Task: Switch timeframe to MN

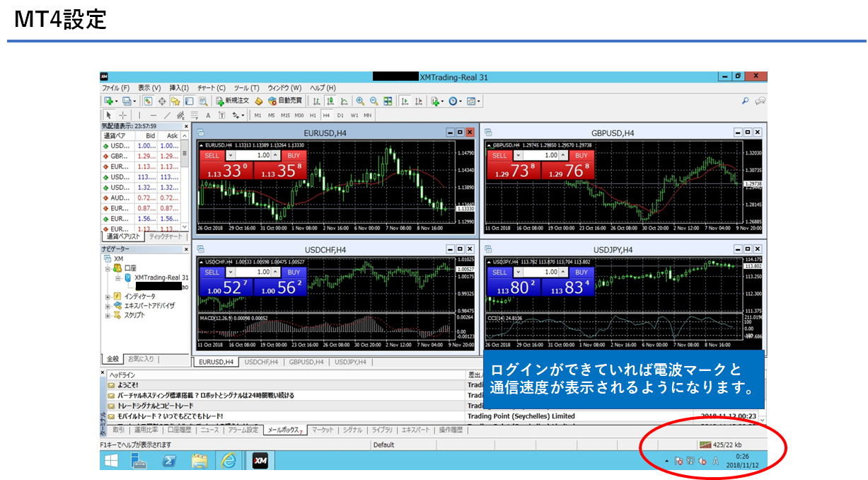Action: point(368,115)
